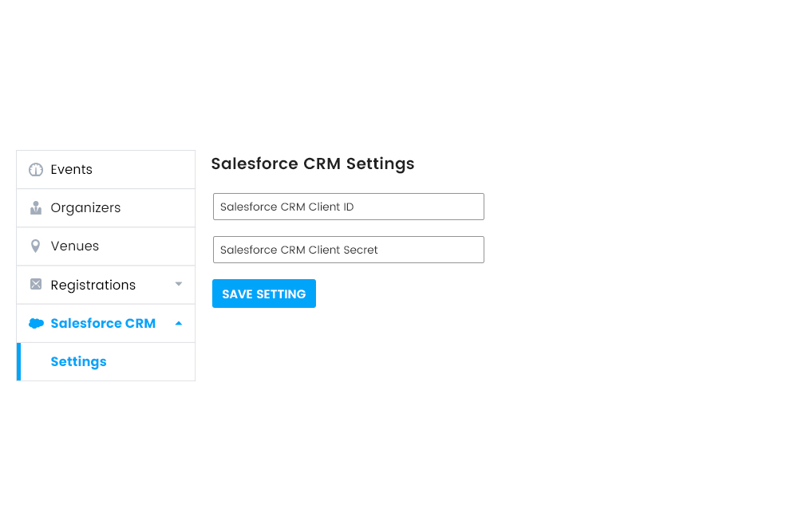Select the Settings submenu entry
The width and height of the screenshot is (798, 532).
click(78, 361)
